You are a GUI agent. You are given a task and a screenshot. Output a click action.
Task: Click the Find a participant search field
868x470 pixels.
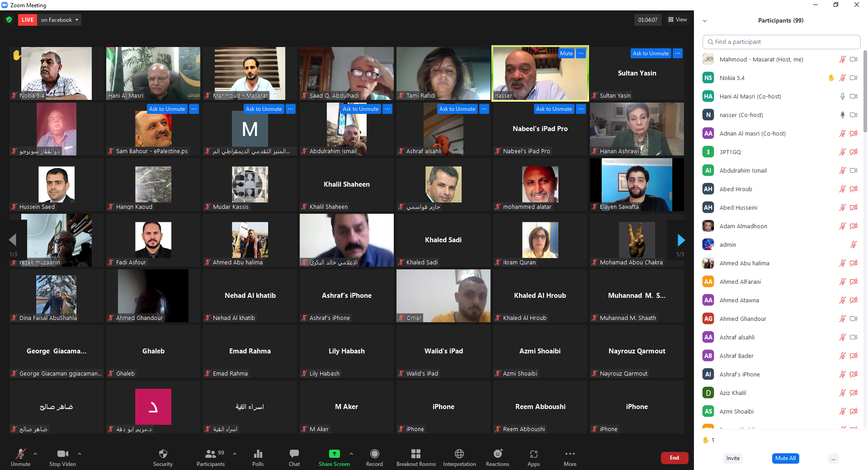coord(782,42)
